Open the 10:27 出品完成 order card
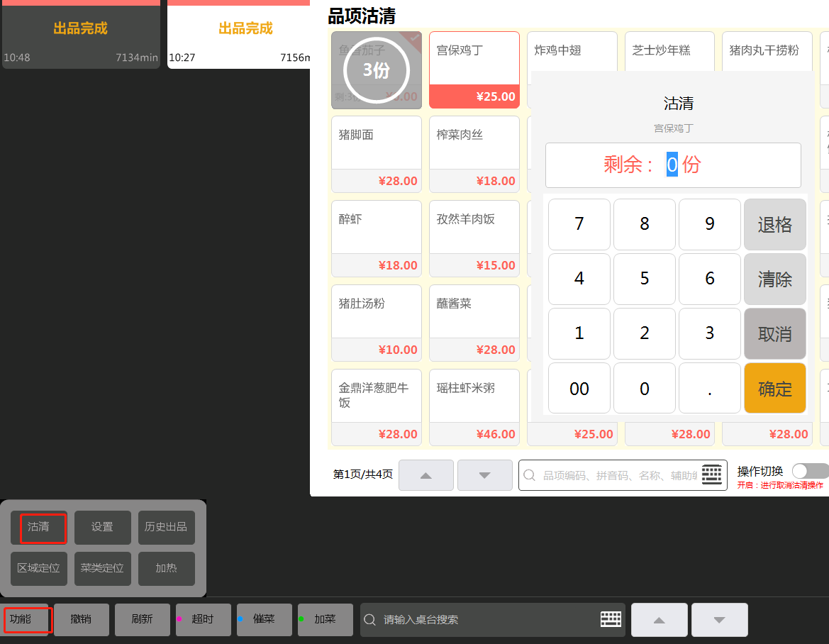Screen dimensions: 829x644 239,34
